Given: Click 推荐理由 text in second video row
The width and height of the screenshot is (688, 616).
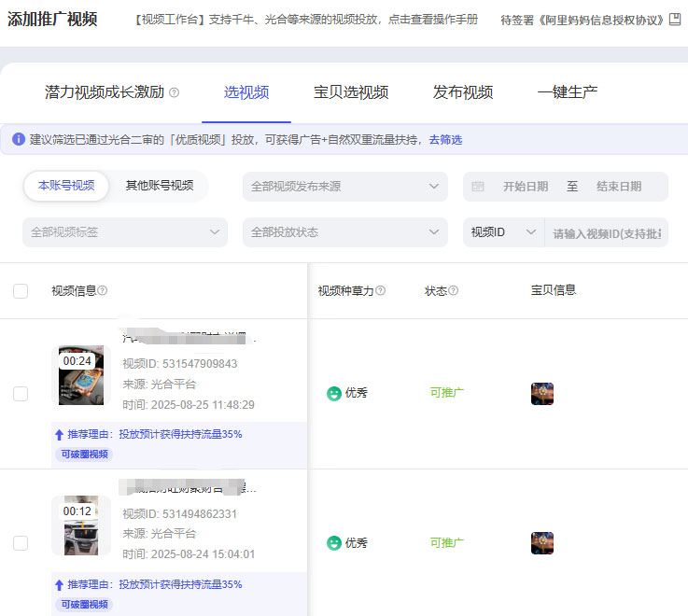Looking at the screenshot, I should coord(154,584).
